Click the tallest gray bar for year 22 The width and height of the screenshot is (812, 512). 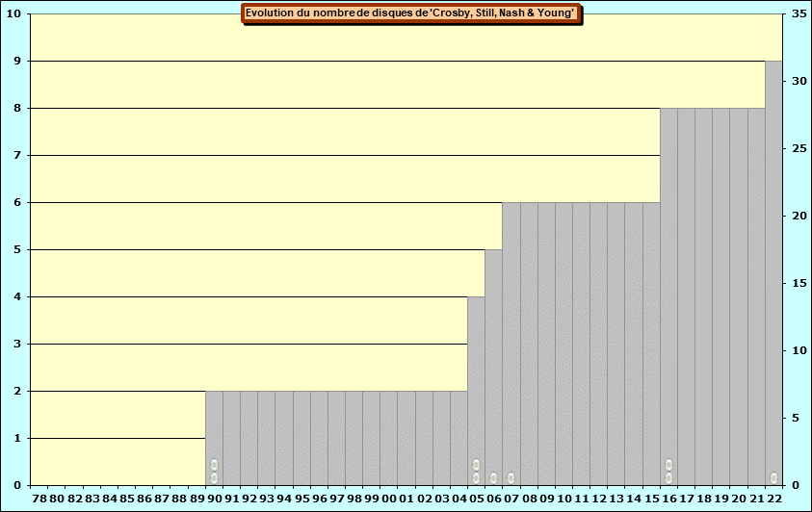(x=773, y=269)
